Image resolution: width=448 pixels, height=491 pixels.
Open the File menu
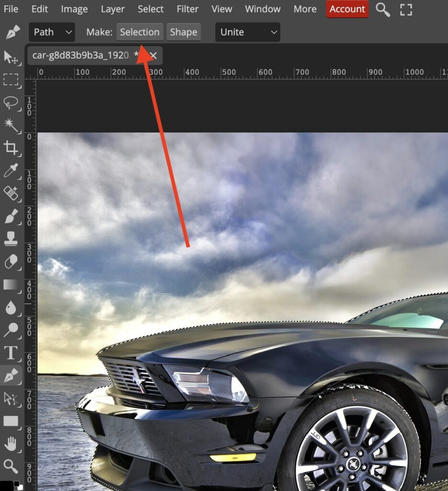point(11,9)
